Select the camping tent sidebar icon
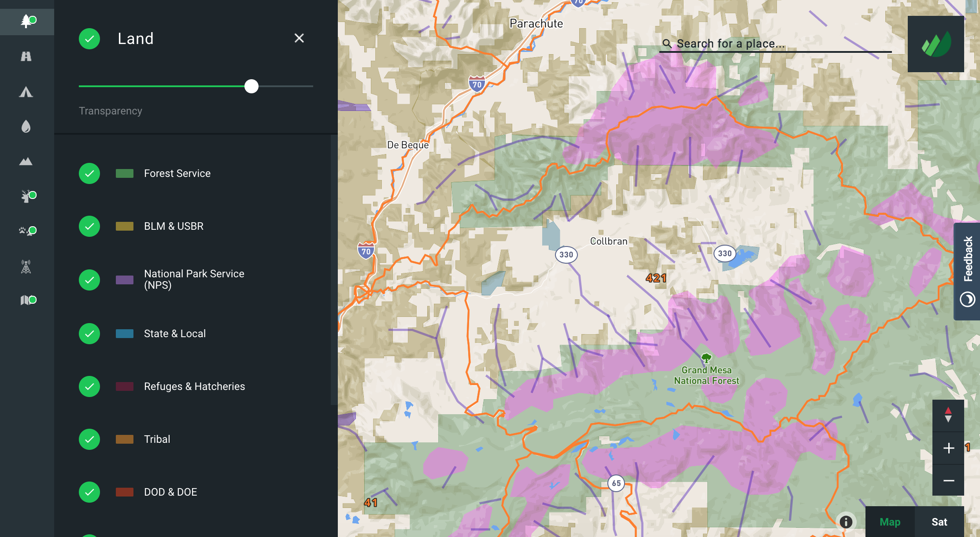The width and height of the screenshot is (980, 537). tap(26, 92)
